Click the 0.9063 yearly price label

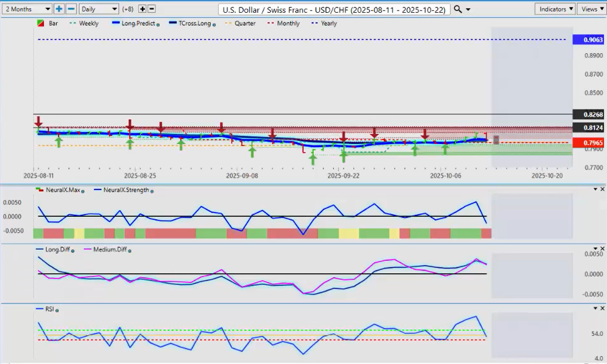589,40
